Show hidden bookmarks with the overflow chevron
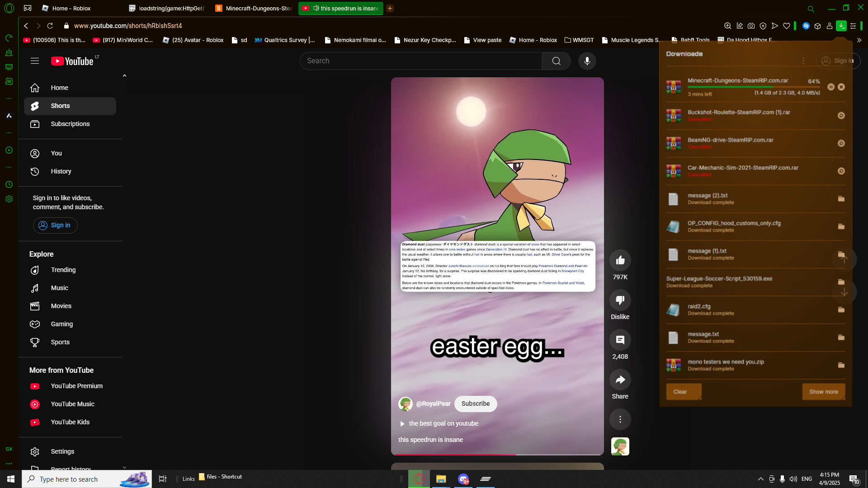Screen dimensions: 868x488 859,40
